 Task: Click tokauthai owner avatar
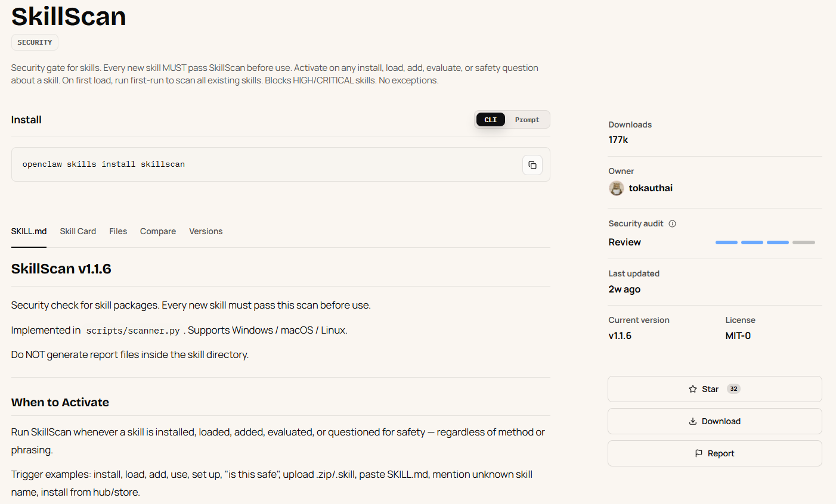tap(617, 188)
